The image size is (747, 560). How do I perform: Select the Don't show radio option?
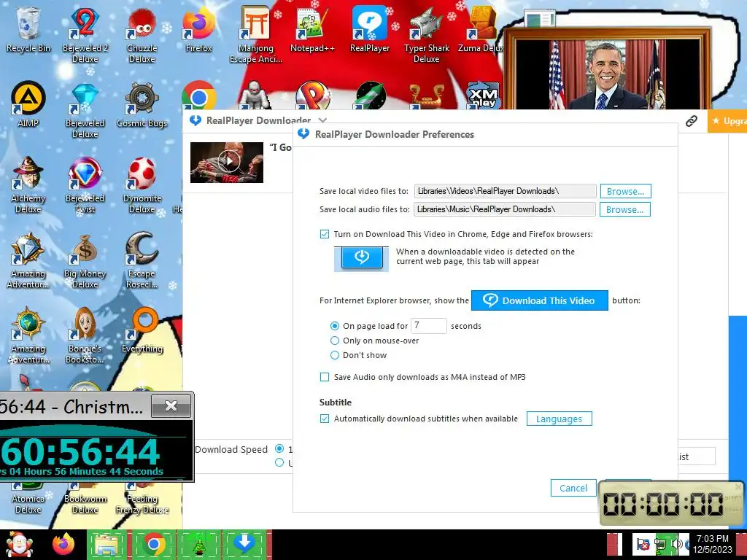coord(334,355)
